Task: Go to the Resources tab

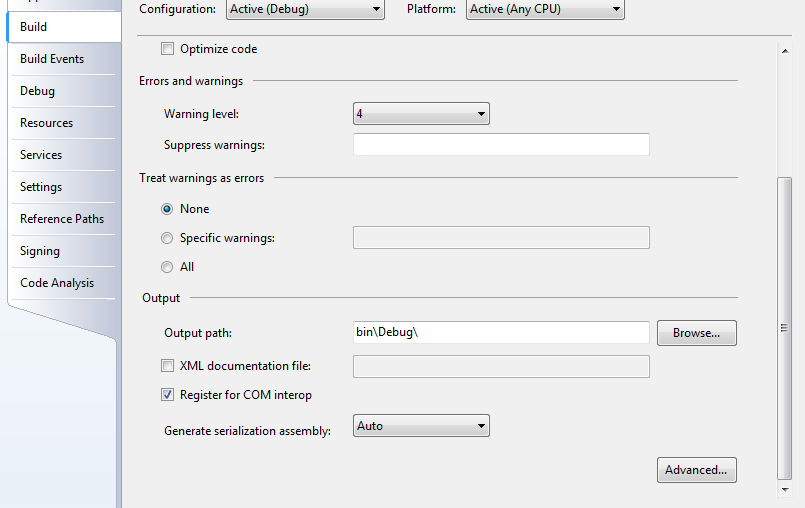Action: (65, 123)
